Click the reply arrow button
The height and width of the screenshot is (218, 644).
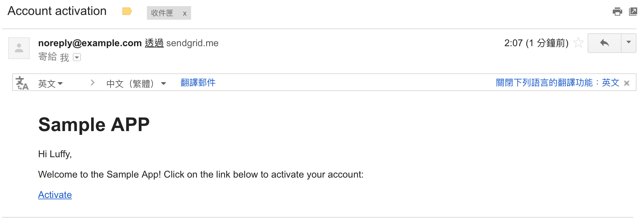[604, 43]
